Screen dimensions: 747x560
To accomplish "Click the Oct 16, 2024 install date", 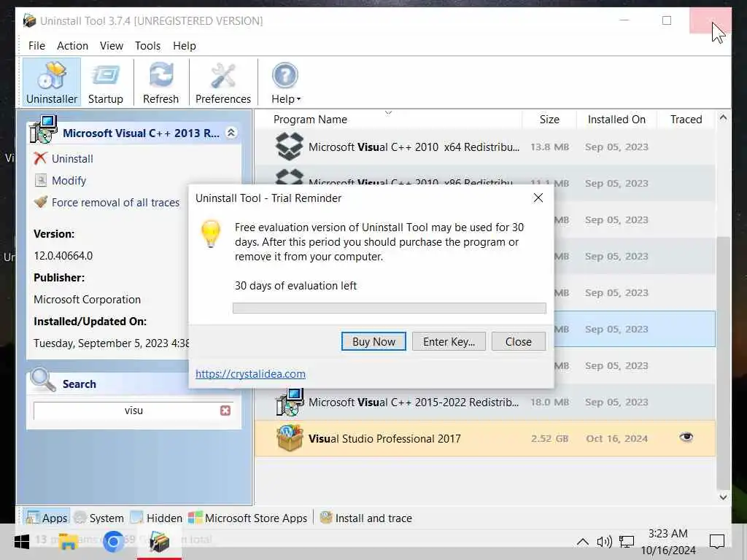I will 617,438.
